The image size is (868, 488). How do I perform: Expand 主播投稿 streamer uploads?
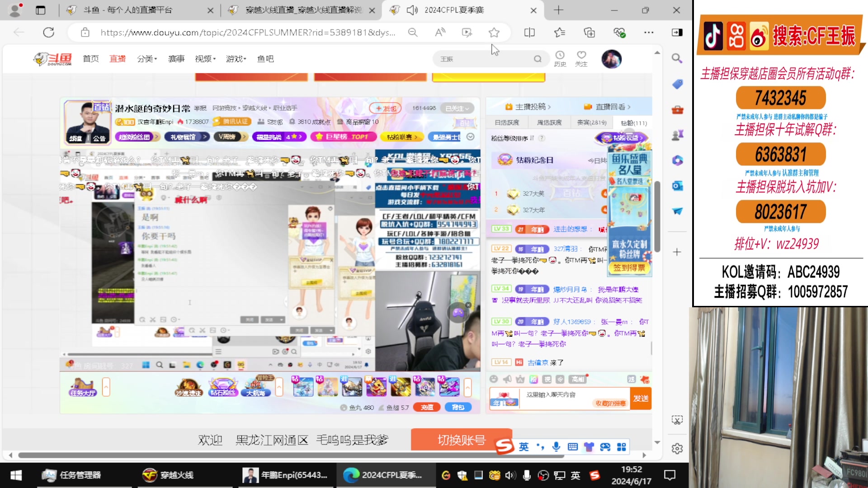[x=528, y=107]
